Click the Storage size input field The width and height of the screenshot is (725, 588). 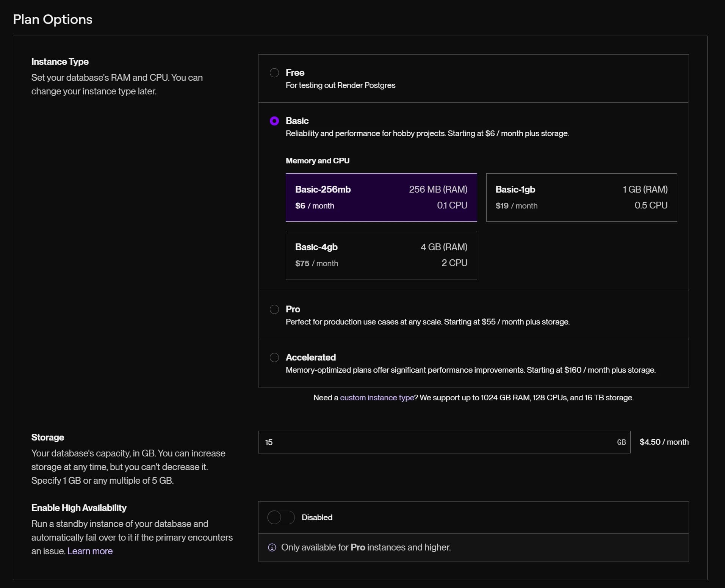point(436,442)
